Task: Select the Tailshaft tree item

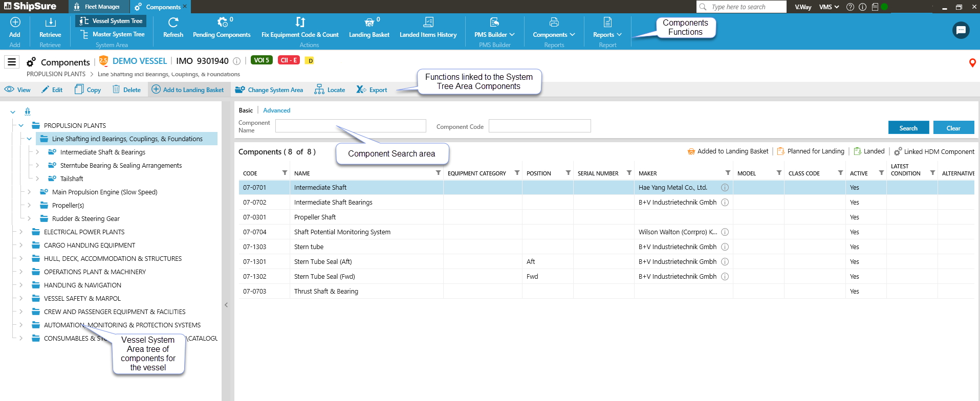Action: pyautogui.click(x=72, y=179)
